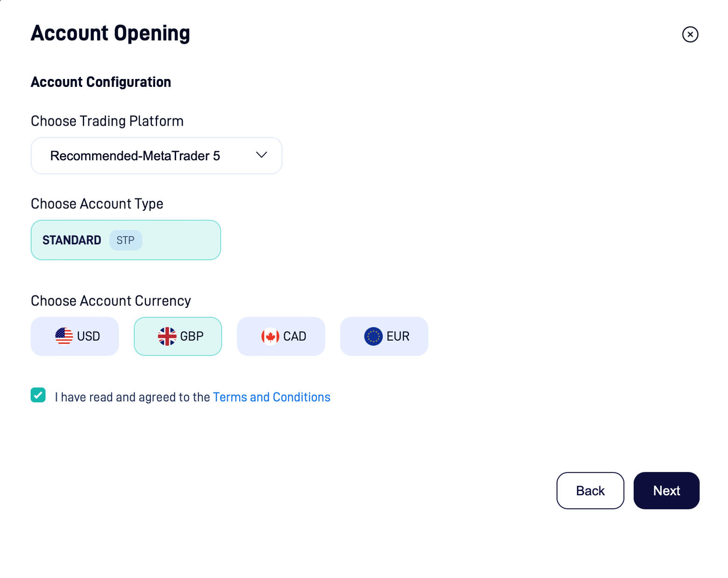
Task: Choose EUR as the account currency
Action: 384,336
